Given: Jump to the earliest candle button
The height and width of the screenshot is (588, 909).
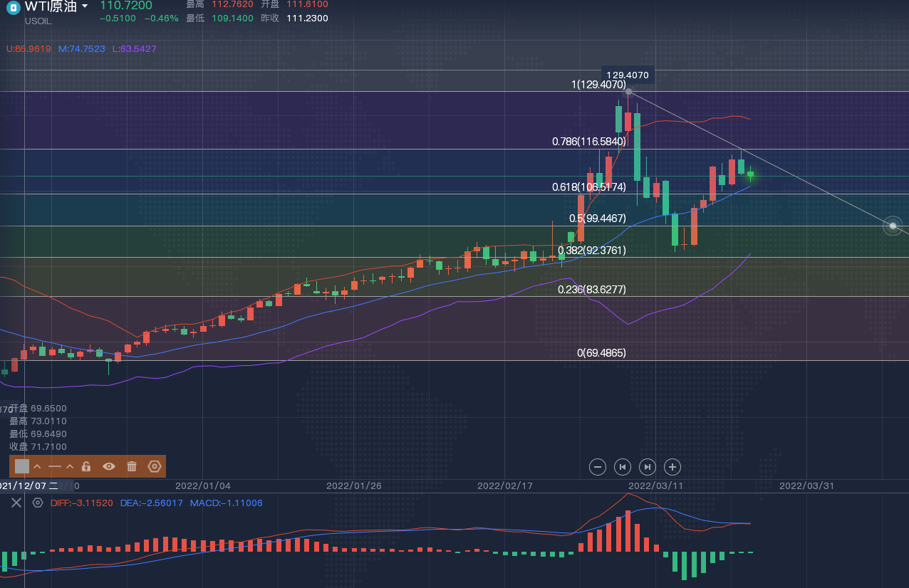Looking at the screenshot, I should coord(623,467).
